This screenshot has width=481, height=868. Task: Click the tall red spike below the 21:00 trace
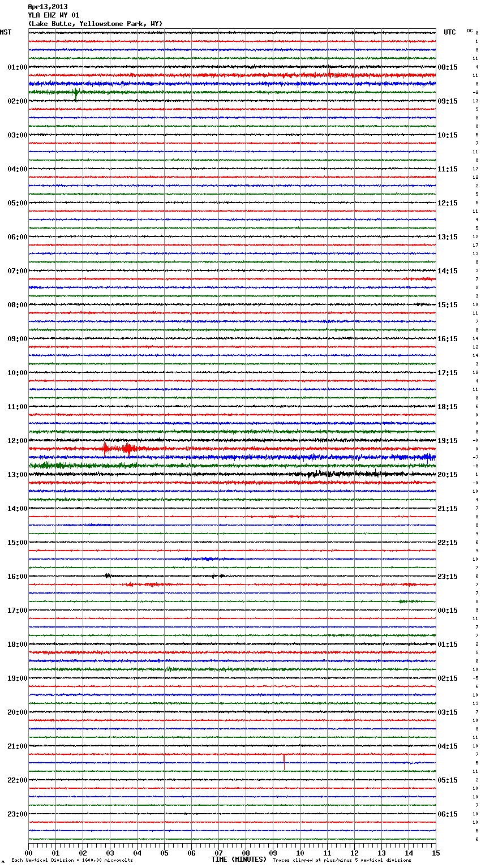[284, 762]
